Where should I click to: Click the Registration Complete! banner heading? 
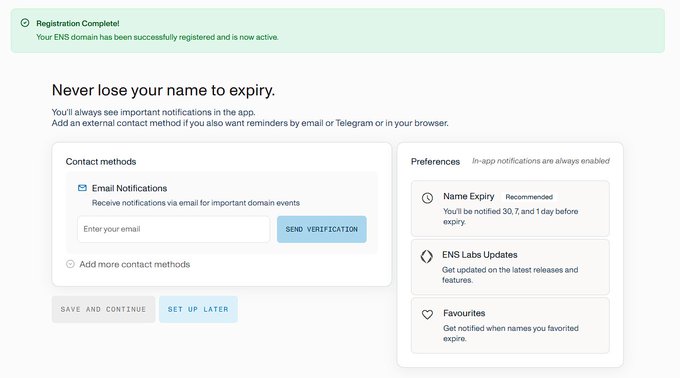point(78,23)
